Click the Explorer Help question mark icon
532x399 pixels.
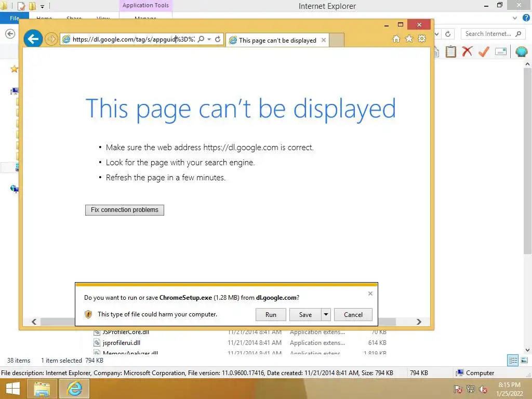(526, 18)
